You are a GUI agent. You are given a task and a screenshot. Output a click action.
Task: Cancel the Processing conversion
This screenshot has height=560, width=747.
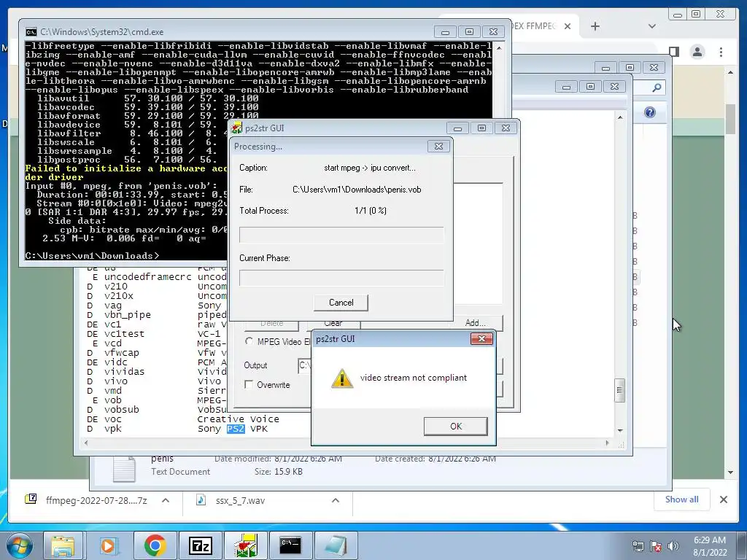point(341,303)
